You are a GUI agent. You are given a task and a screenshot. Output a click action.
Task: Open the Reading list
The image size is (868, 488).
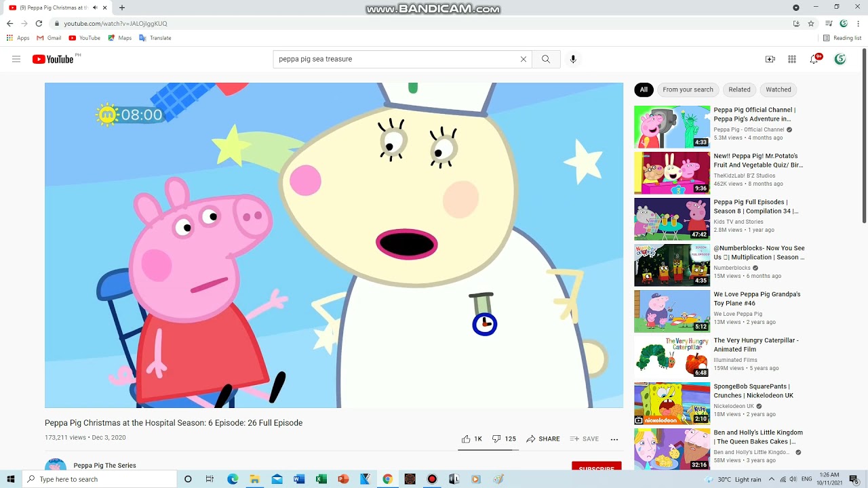(x=842, y=38)
